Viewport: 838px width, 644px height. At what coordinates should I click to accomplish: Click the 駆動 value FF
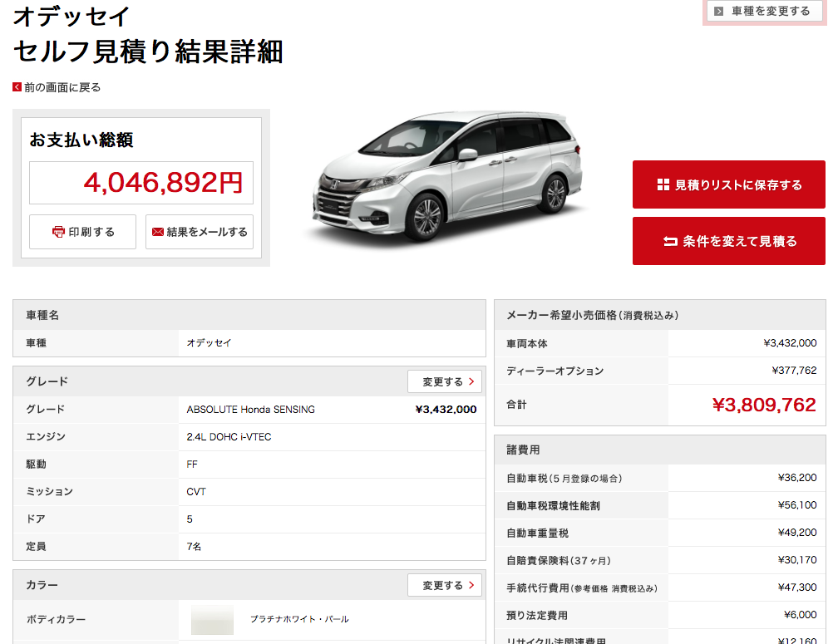(x=192, y=465)
